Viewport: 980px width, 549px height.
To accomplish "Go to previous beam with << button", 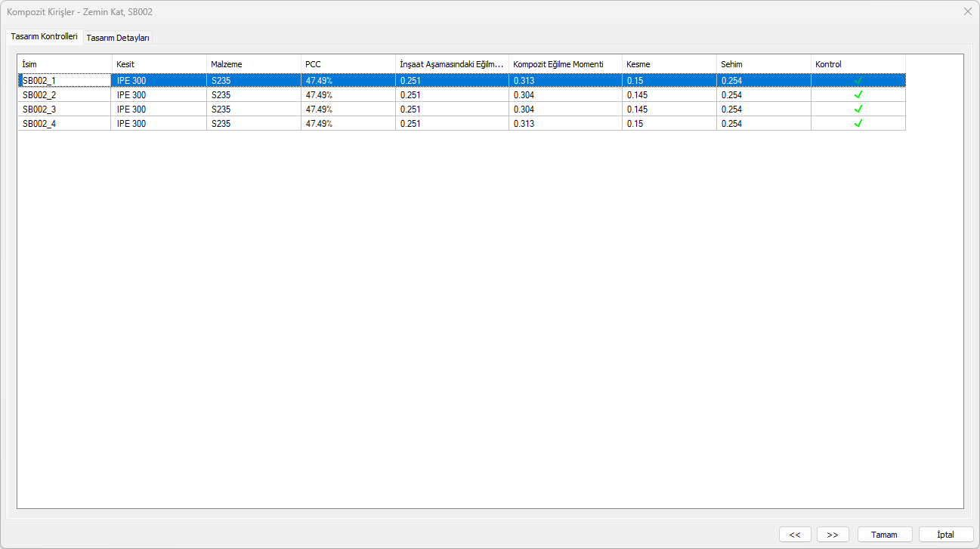I will coord(795,535).
